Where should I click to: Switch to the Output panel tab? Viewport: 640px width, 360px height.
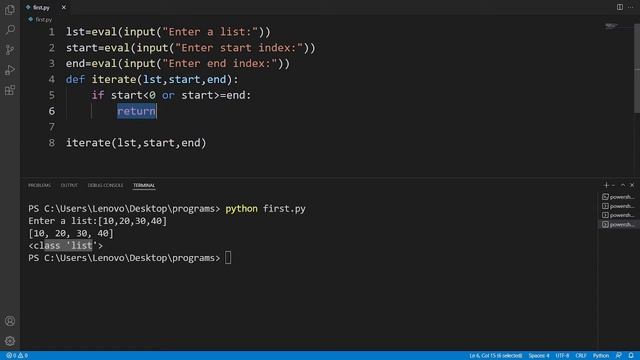(69, 185)
